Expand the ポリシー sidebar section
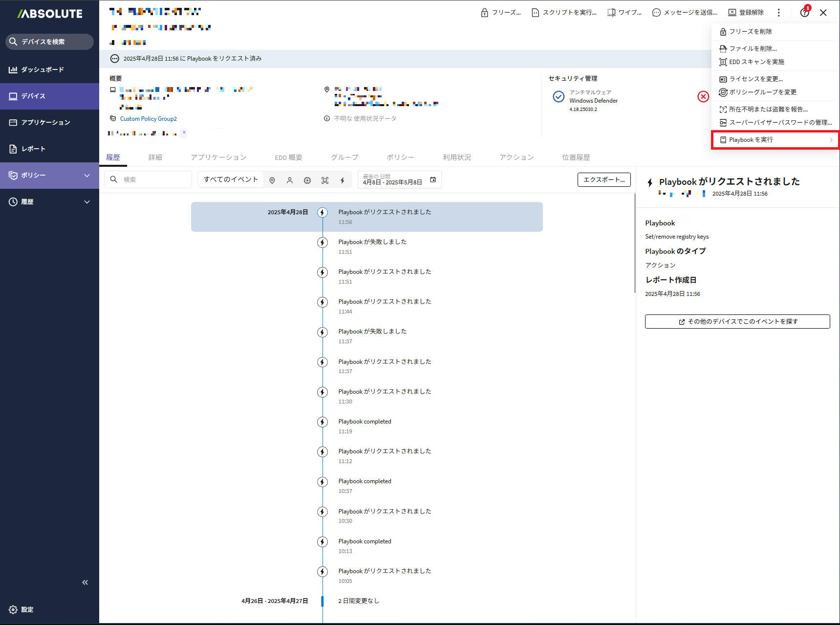 [x=87, y=176]
